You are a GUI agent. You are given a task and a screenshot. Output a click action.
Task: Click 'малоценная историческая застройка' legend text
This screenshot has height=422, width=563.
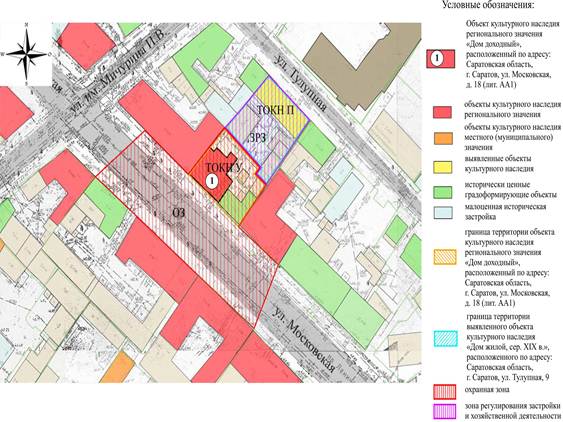click(x=505, y=212)
